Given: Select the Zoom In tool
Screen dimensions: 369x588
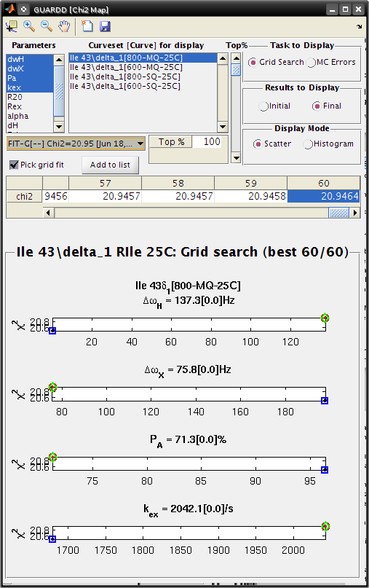Looking at the screenshot, I should click(x=29, y=26).
